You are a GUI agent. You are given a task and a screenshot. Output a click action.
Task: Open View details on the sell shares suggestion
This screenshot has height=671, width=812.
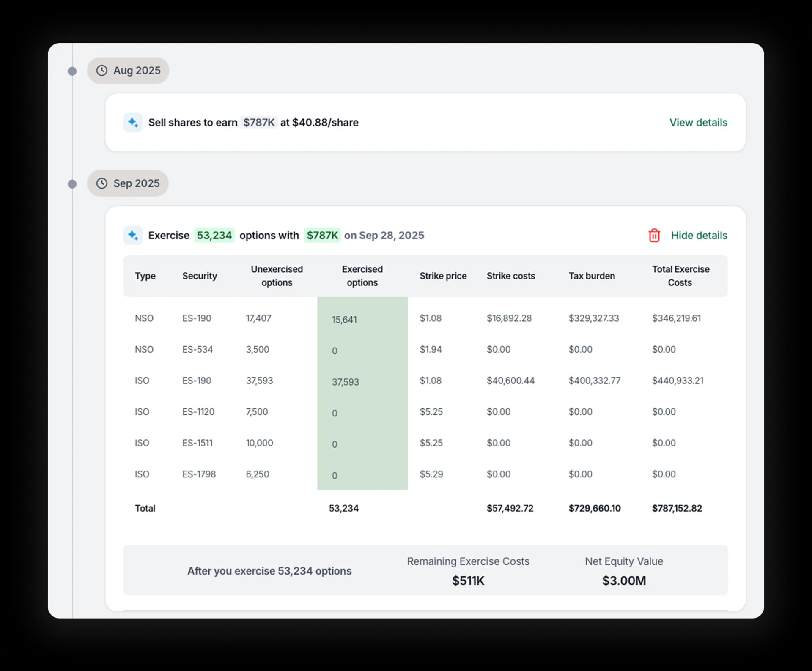click(x=698, y=122)
